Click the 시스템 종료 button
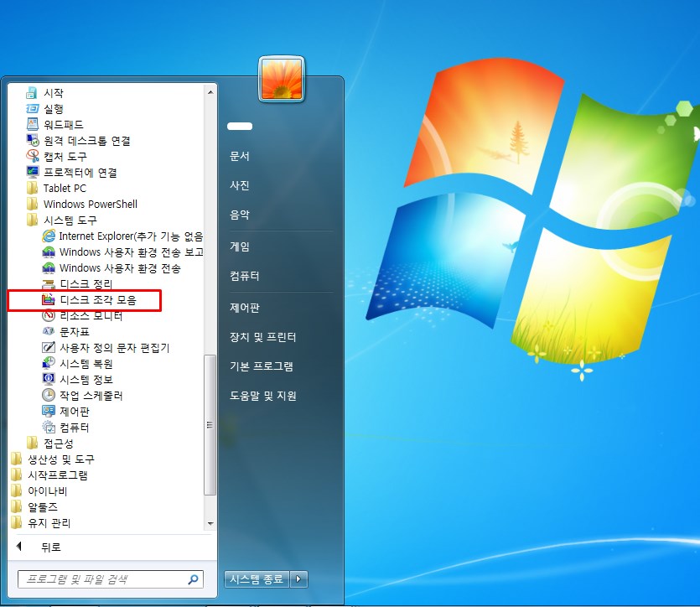 [257, 579]
